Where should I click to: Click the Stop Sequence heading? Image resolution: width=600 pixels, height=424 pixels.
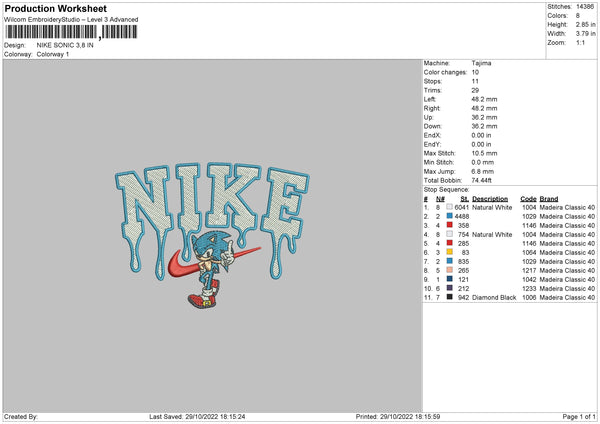coord(446,189)
